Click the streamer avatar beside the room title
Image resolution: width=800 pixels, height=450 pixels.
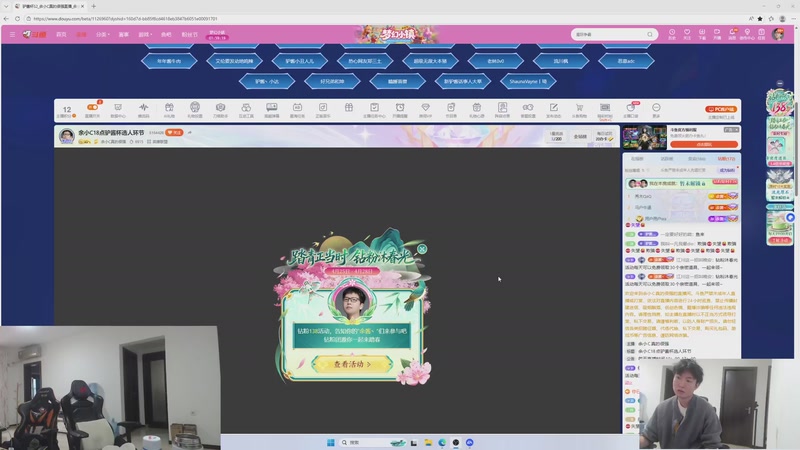tap(66, 136)
